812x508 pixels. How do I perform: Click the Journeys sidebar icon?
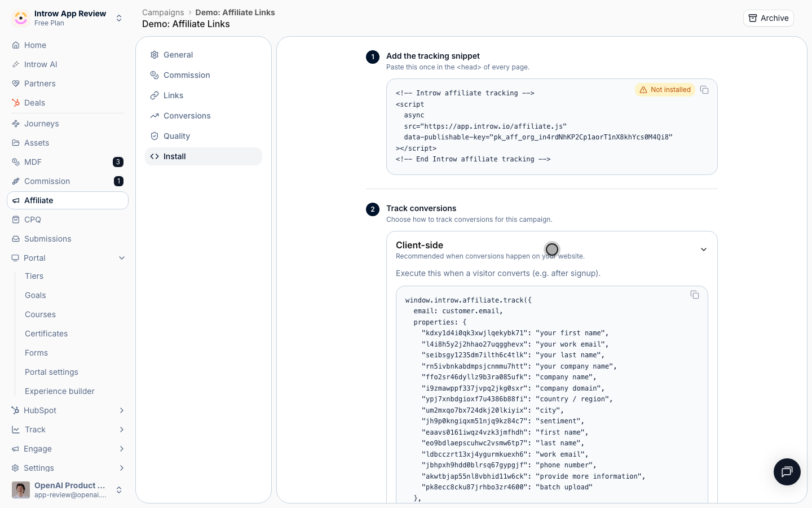tap(16, 124)
